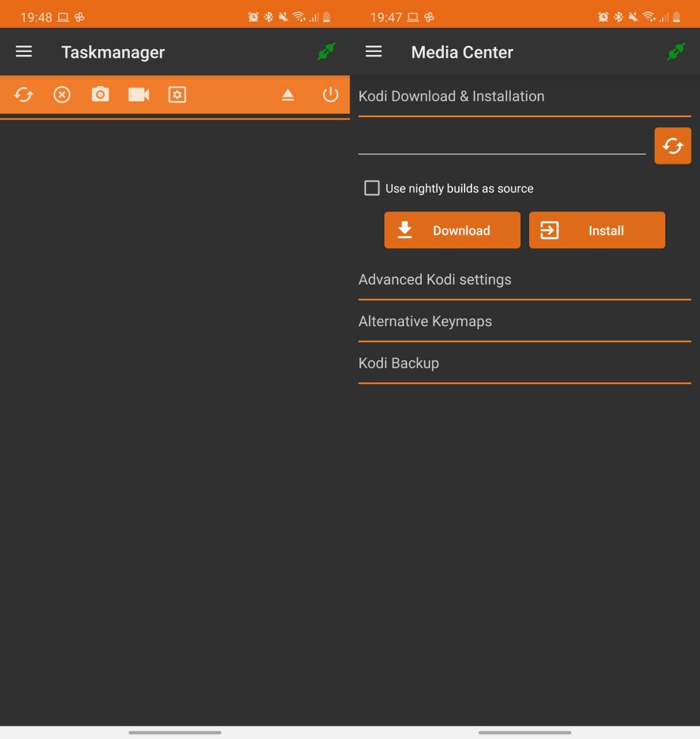Open the Media Center hamburger menu
The width and height of the screenshot is (700, 739).
click(x=374, y=52)
